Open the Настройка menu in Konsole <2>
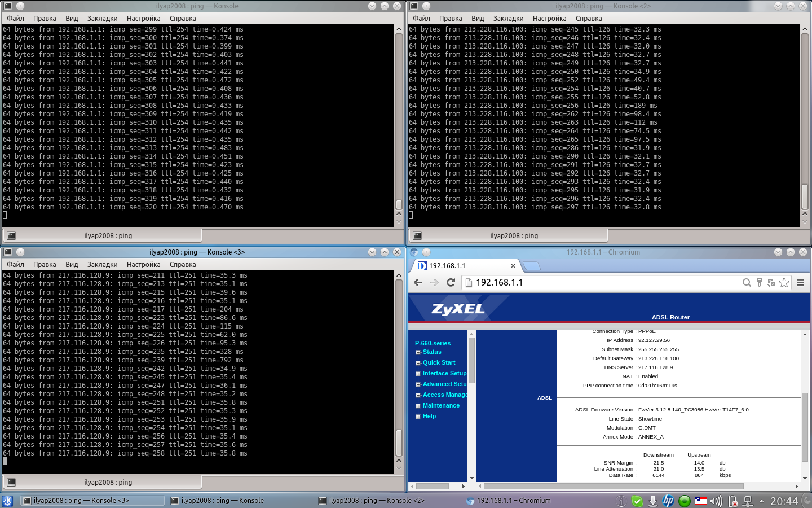 pyautogui.click(x=549, y=19)
